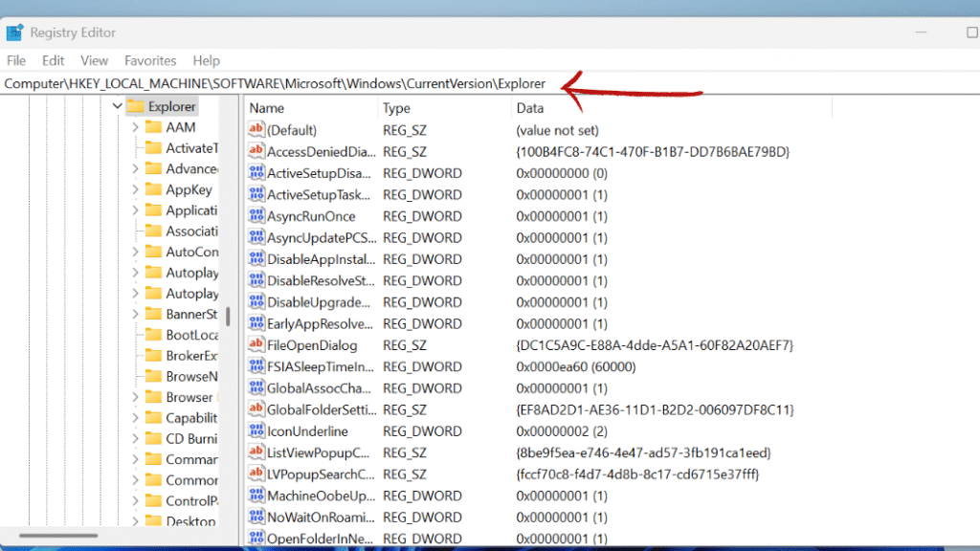Click the folder icon of CD Burni key
The image size is (980, 551).
[153, 438]
